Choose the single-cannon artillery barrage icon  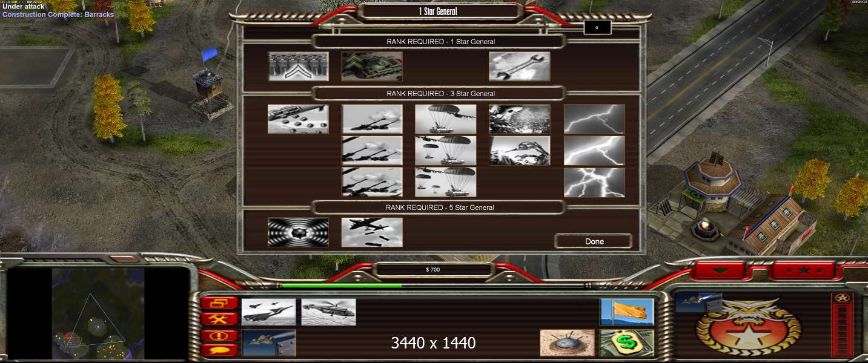click(x=372, y=119)
